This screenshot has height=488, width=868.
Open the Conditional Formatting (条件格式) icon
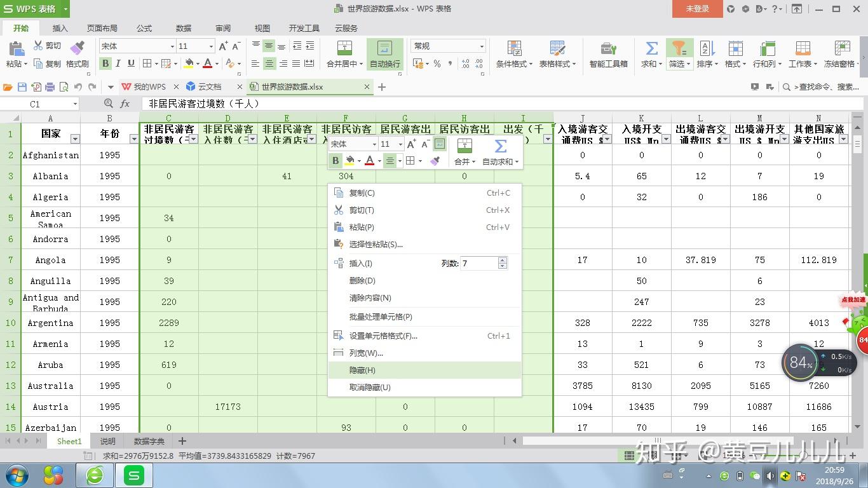click(514, 48)
